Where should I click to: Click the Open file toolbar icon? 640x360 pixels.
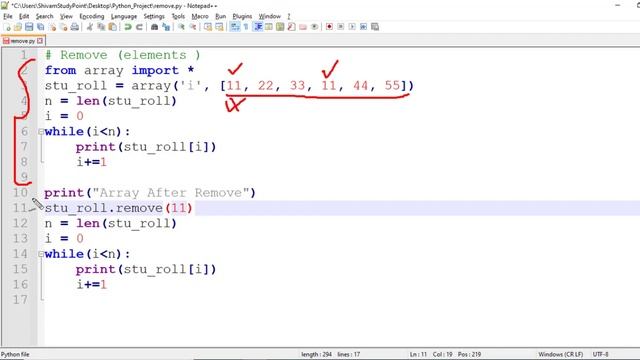pyautogui.click(x=18, y=27)
